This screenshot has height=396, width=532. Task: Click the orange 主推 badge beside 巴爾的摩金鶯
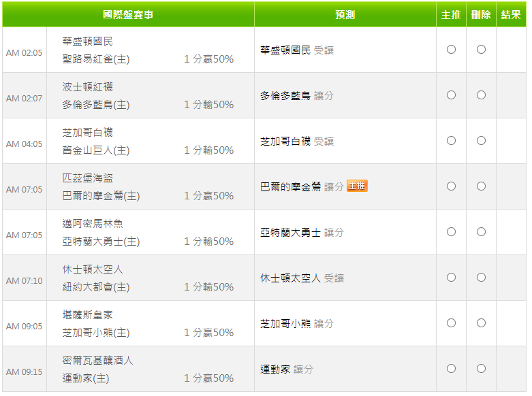click(x=357, y=186)
